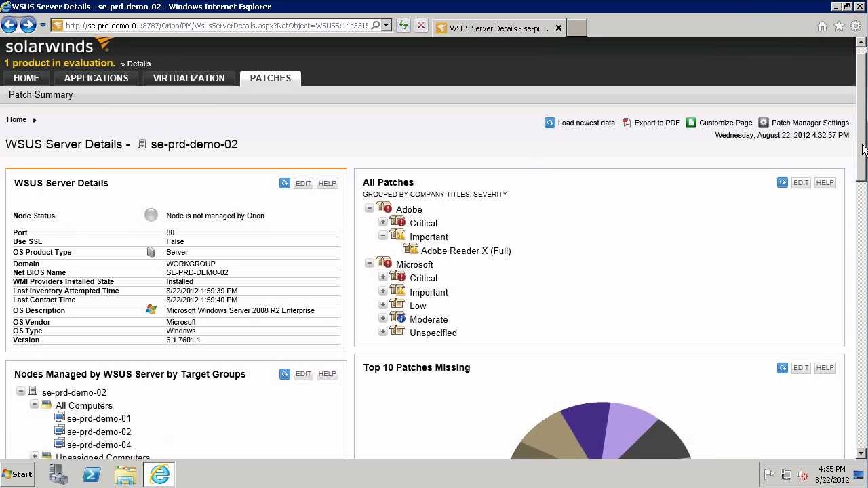Refresh Nodes Managed by WSUS Server panel
This screenshot has width=868, height=488.
tap(285, 373)
